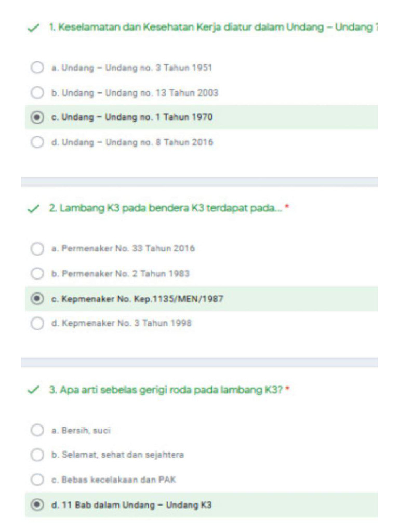Viewport: 399px width, 532px height.
Task: Pick option d. Undang-Undang no. 8 Tahun 2016
Action: [37, 142]
